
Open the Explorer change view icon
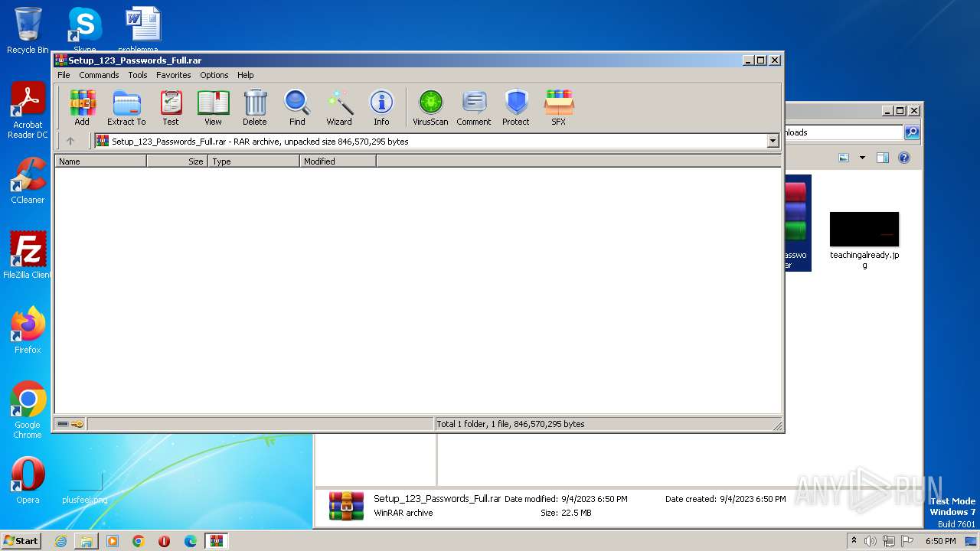pos(844,158)
